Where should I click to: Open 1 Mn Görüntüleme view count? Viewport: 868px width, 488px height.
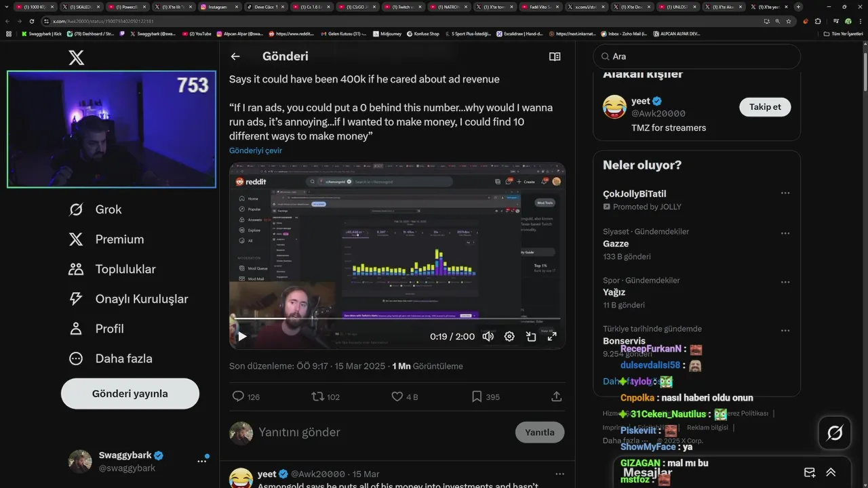point(427,366)
